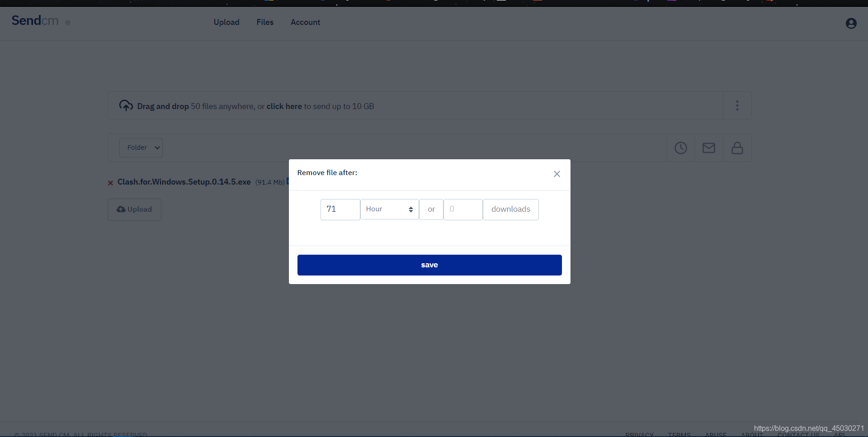Click the envelope email icon
Screen dimensions: 868x437
coord(709,148)
